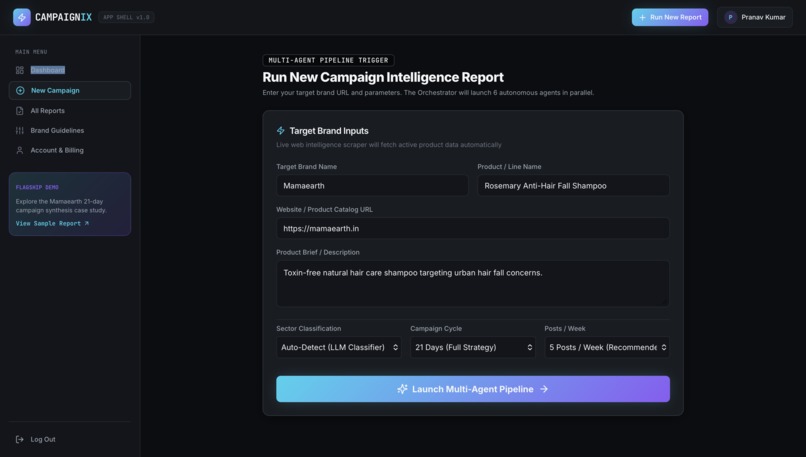The height and width of the screenshot is (457, 806).
Task: Click the Account & Billing person icon
Action: tap(20, 150)
